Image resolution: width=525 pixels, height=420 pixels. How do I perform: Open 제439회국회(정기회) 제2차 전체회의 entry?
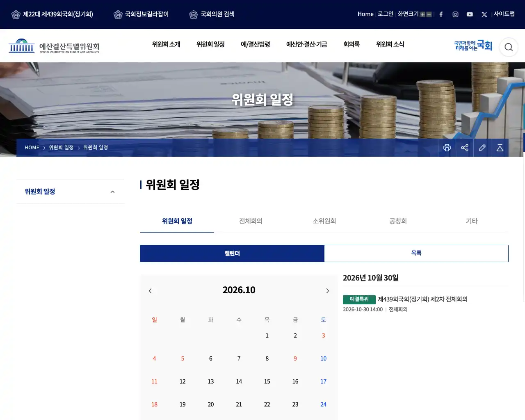422,299
